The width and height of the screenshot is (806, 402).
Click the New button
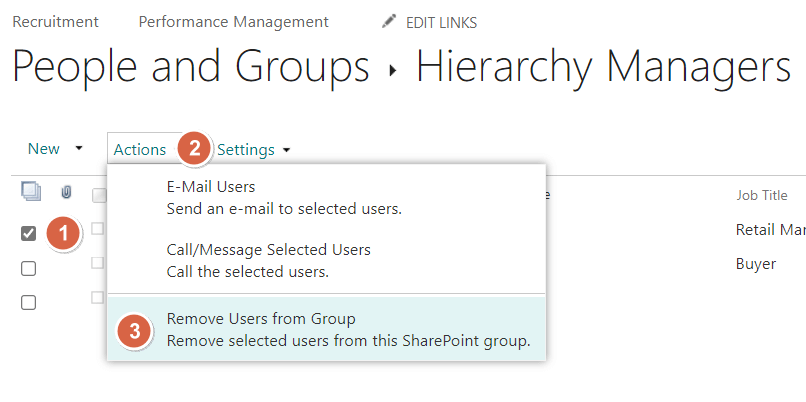point(44,149)
